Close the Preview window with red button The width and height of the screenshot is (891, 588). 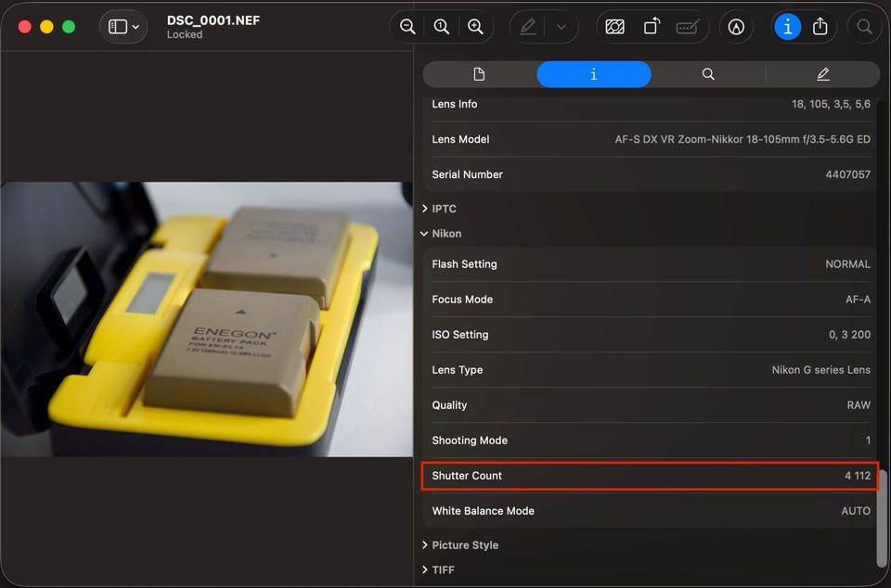click(24, 27)
